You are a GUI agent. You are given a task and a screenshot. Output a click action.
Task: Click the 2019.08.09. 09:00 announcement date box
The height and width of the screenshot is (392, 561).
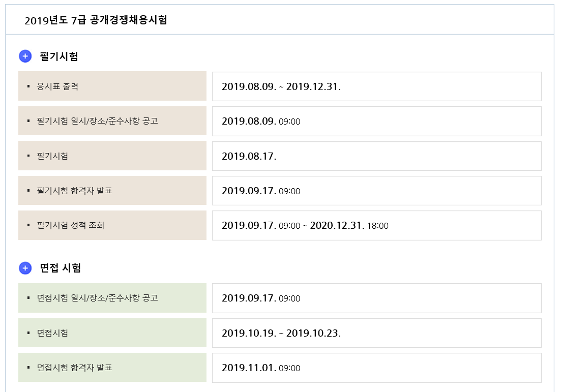click(x=376, y=121)
